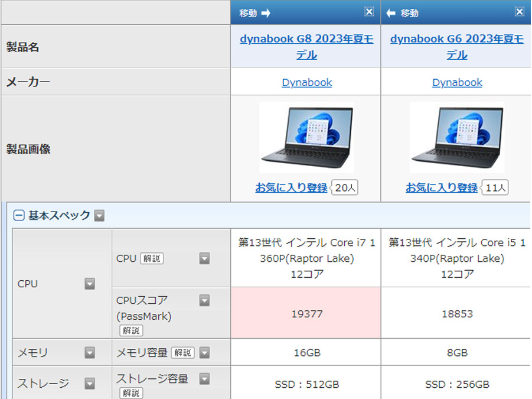The image size is (532, 399).
Task: Move the dynabook G8 column right
Action: click(x=255, y=13)
